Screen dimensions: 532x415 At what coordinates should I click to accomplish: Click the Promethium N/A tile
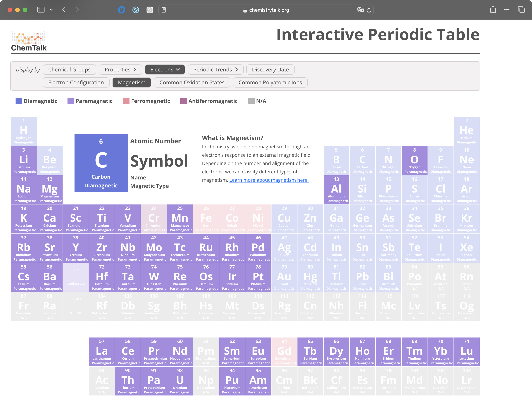pyautogui.click(x=206, y=352)
